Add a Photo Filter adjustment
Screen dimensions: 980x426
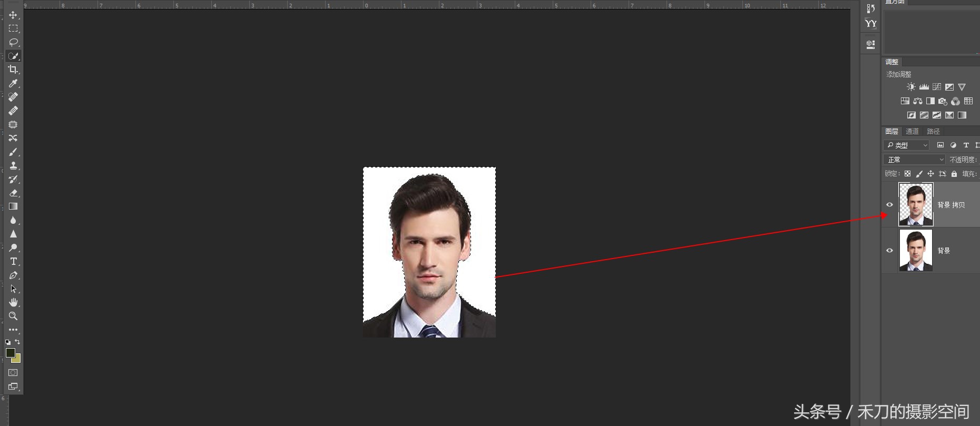[x=943, y=101]
